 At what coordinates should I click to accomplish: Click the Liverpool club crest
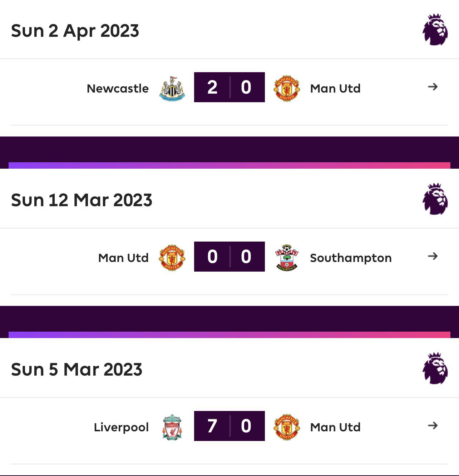[172, 427]
